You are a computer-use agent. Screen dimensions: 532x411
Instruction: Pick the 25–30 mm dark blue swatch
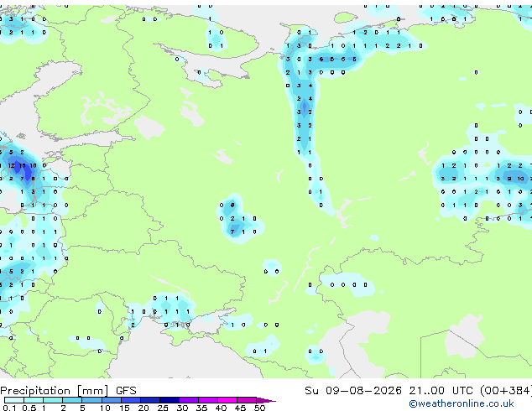tap(170, 400)
